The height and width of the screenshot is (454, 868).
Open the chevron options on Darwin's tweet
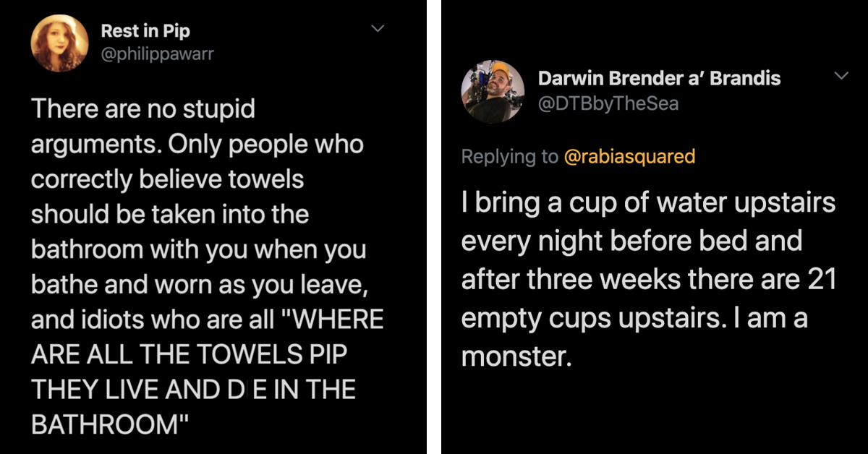point(842,76)
